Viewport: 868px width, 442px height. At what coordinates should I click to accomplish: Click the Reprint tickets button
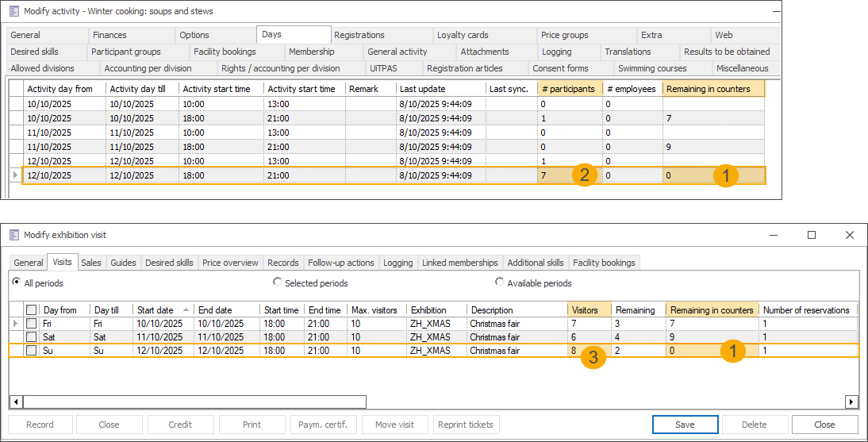pyautogui.click(x=467, y=425)
